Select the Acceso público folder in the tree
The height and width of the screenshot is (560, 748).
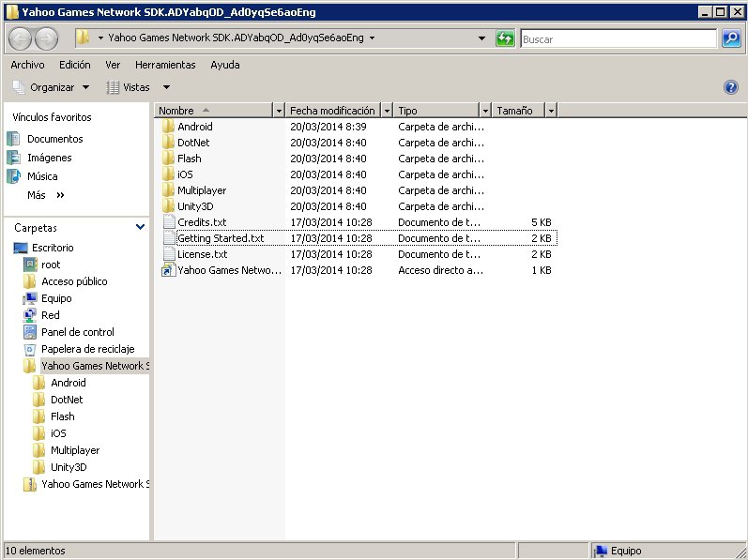coord(74,281)
